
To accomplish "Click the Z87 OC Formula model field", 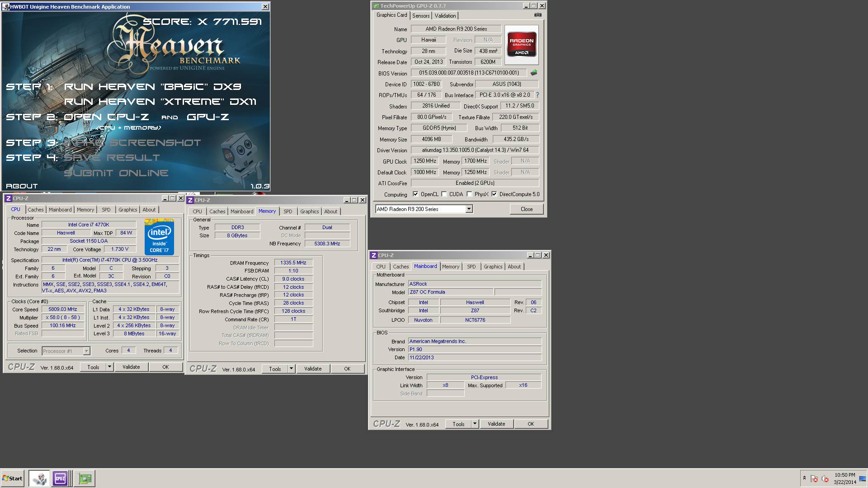I will click(x=450, y=292).
